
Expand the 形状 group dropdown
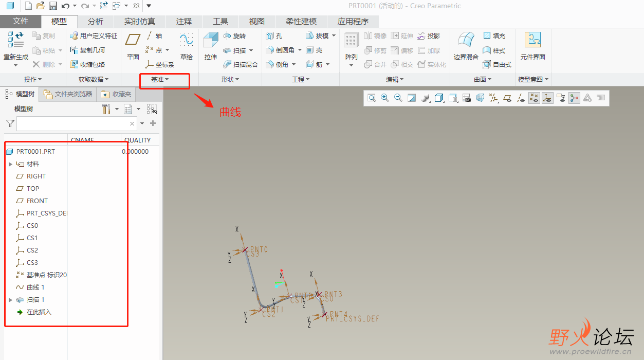[230, 79]
